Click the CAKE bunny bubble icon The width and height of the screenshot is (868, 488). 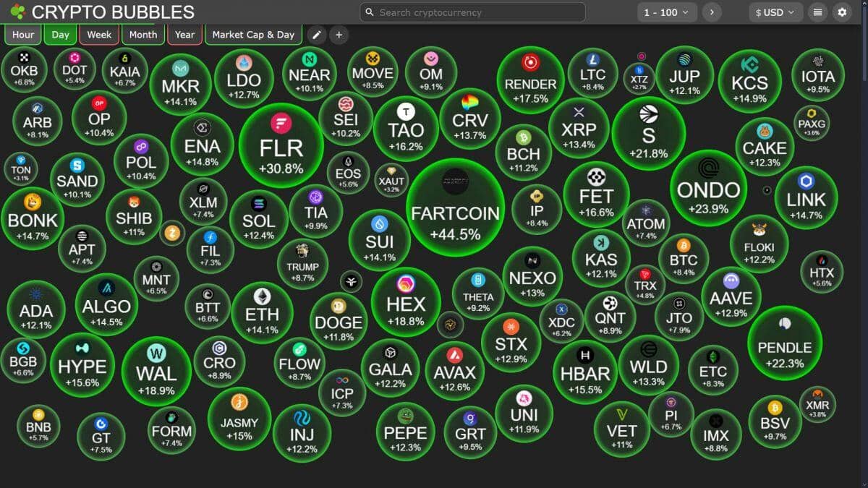[765, 132]
